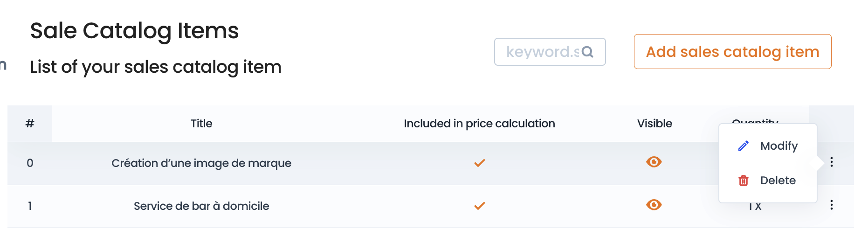Image resolution: width=868 pixels, height=250 pixels.
Task: Click the blue pencil Modify icon
Action: pyautogui.click(x=744, y=146)
